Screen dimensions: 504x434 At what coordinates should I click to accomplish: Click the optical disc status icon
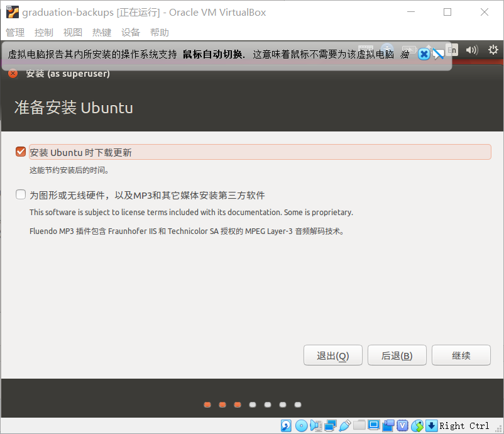tap(301, 426)
